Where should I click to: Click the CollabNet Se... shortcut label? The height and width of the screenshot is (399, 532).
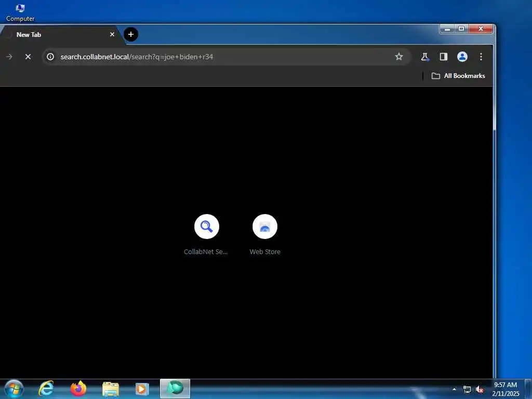[x=206, y=252]
